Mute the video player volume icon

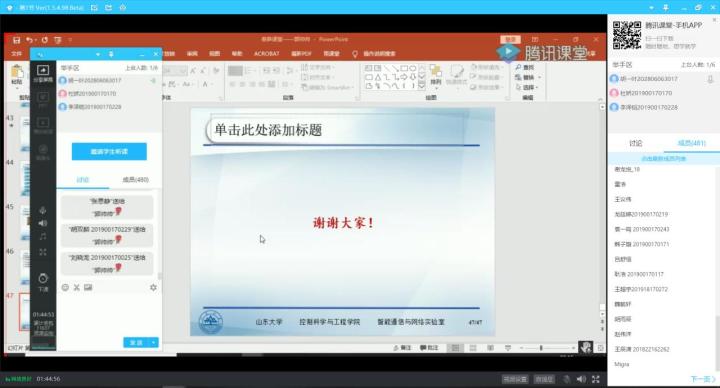tap(581, 379)
